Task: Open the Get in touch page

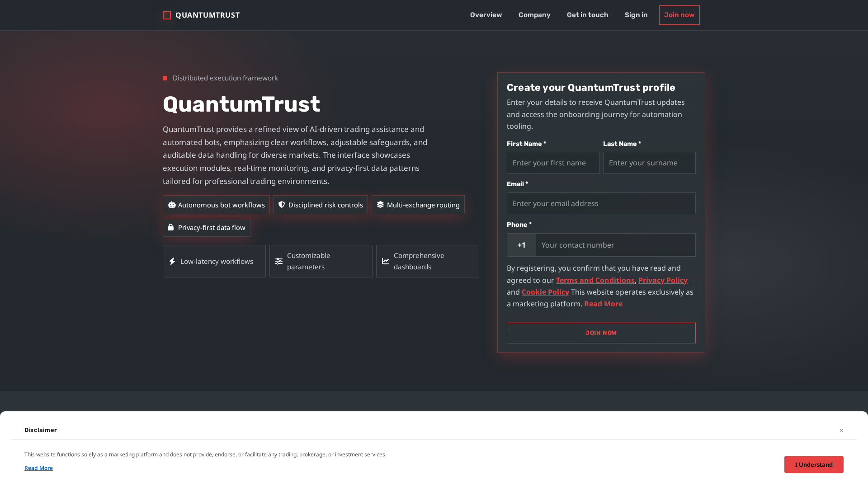Action: coord(587,15)
